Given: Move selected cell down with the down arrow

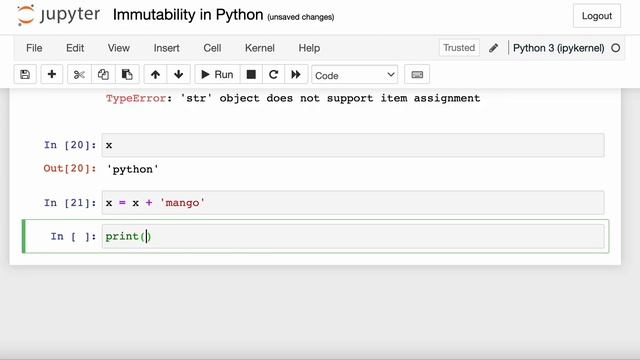Looking at the screenshot, I should click(178, 75).
